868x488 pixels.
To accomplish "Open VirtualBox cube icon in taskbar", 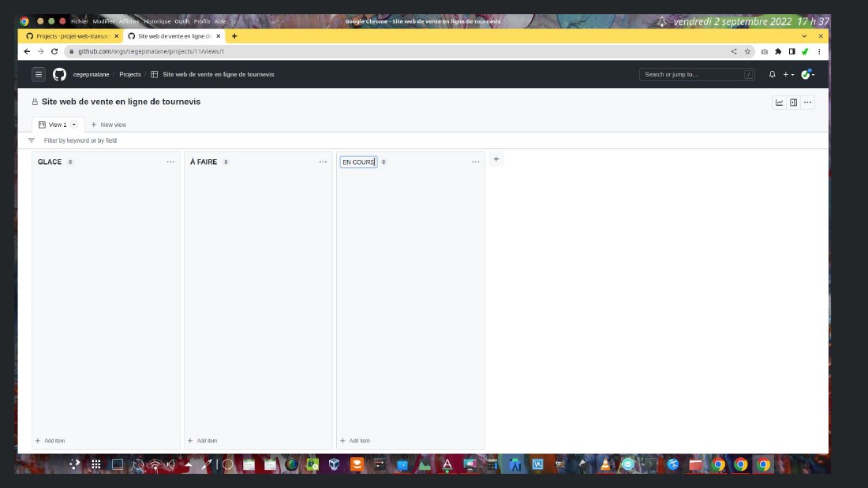I will (334, 464).
